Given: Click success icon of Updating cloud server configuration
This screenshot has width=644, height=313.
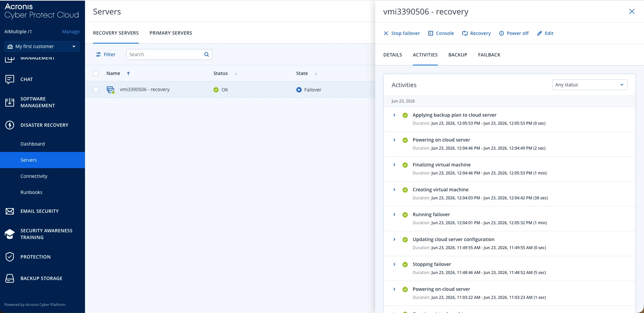Looking at the screenshot, I should pyautogui.click(x=405, y=240).
